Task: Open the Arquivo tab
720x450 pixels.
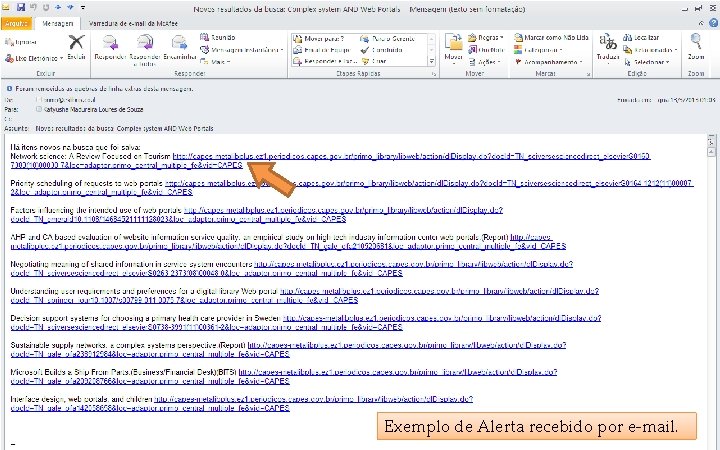Action: pyautogui.click(x=17, y=23)
